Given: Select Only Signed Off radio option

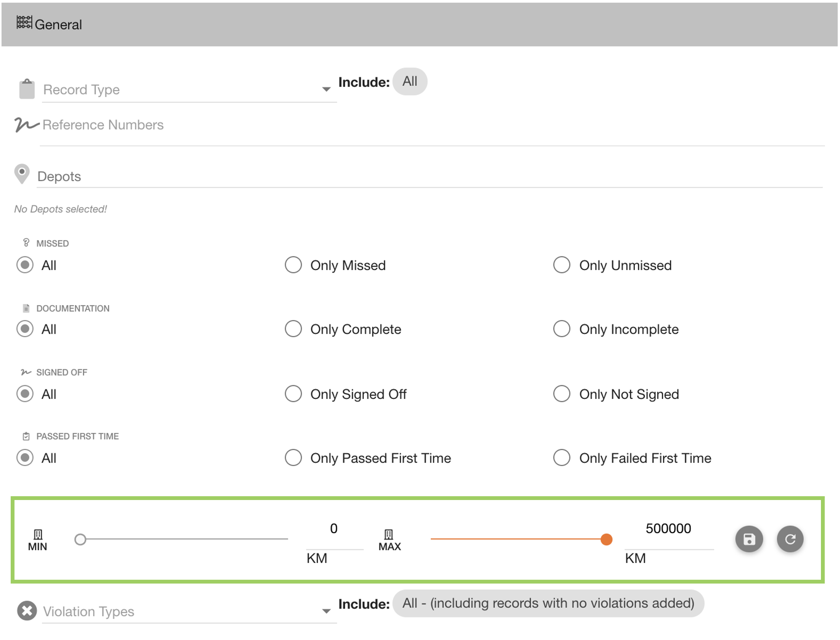Looking at the screenshot, I should [x=293, y=394].
